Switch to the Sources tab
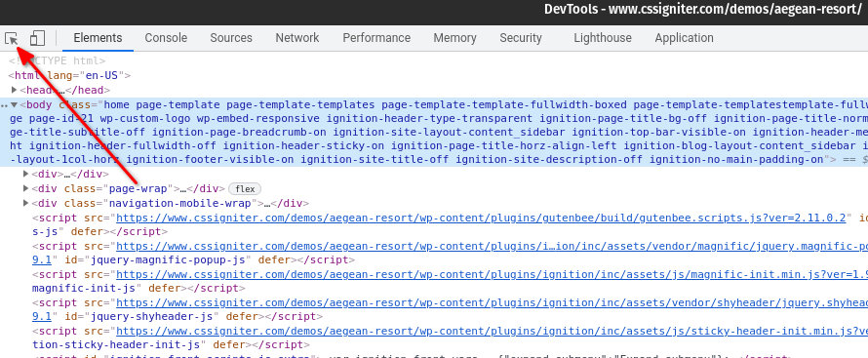This screenshot has width=868, height=358. [231, 38]
